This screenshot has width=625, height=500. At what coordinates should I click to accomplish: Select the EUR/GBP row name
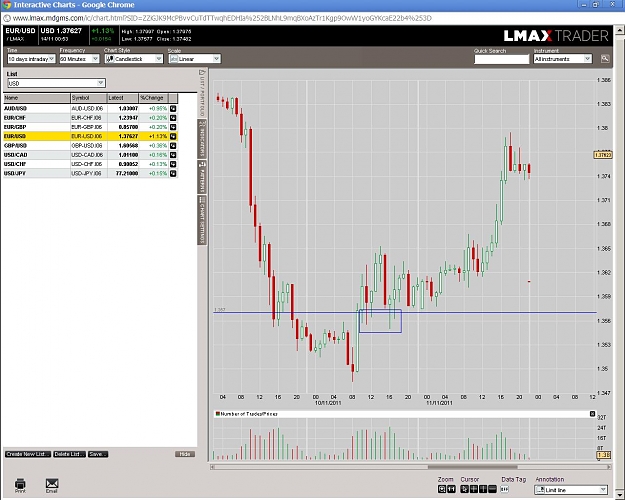[15, 127]
